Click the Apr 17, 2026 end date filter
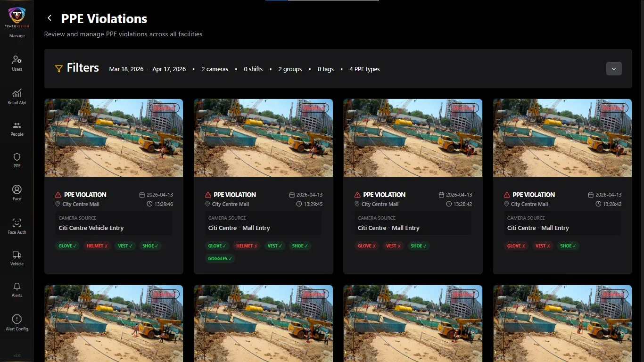Screen dimensions: 644x362 [169, 69]
